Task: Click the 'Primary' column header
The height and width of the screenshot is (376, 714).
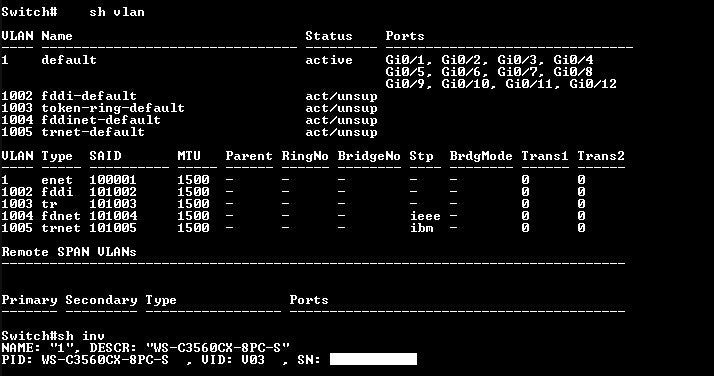Action: tap(30, 300)
